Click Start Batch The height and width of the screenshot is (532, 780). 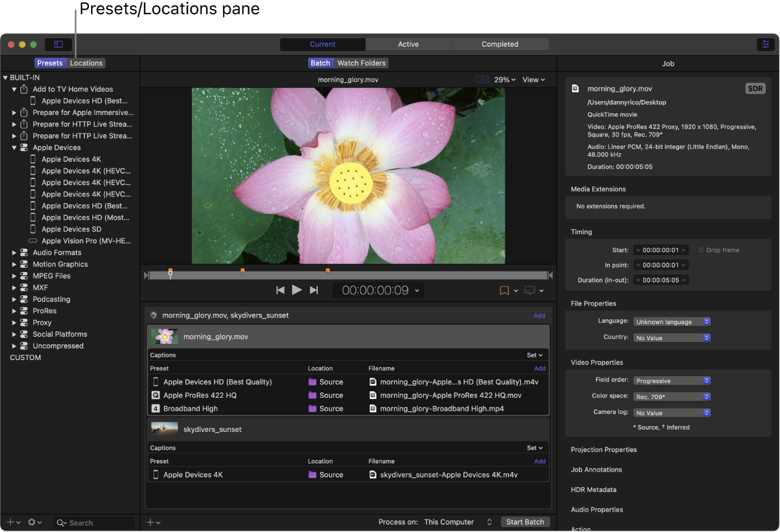point(525,522)
